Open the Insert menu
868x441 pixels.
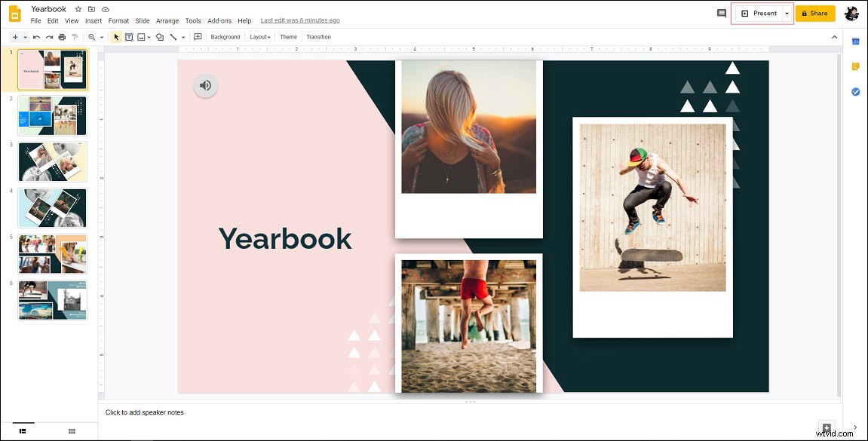tap(93, 20)
